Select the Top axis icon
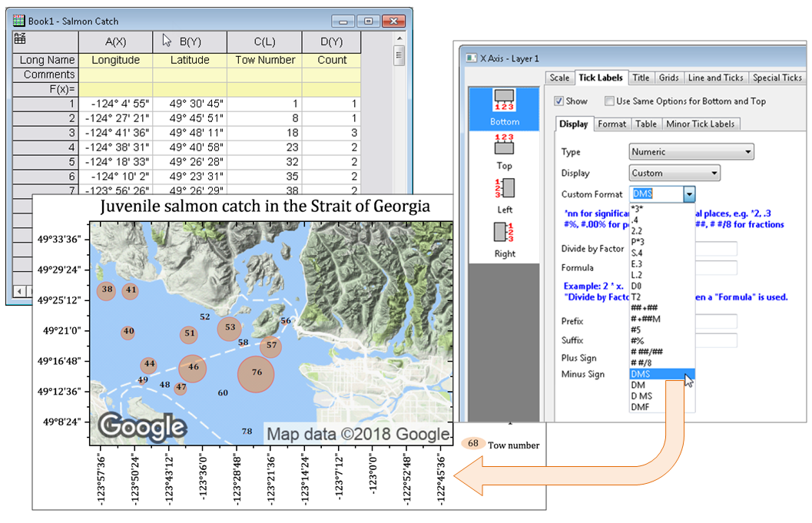Image resolution: width=812 pixels, height=523 pixels. click(504, 145)
